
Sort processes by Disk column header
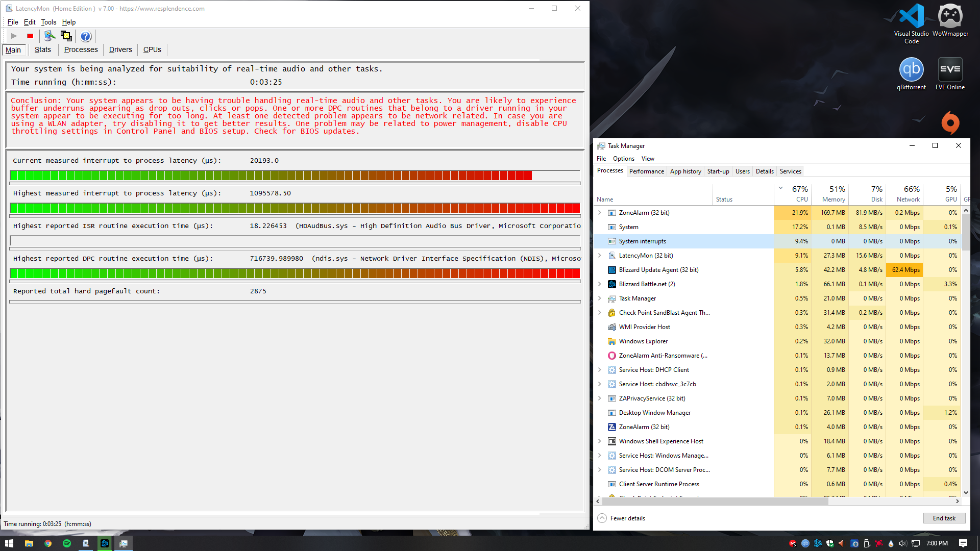867,194
